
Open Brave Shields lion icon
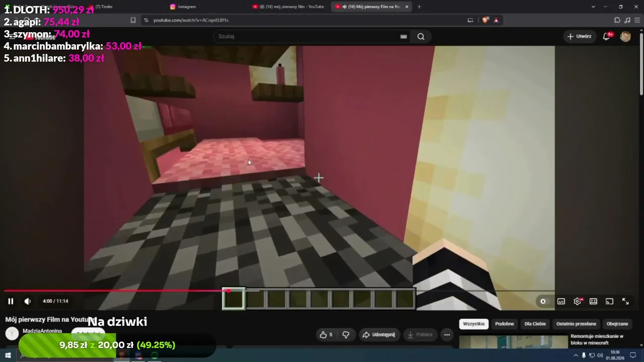click(x=485, y=20)
